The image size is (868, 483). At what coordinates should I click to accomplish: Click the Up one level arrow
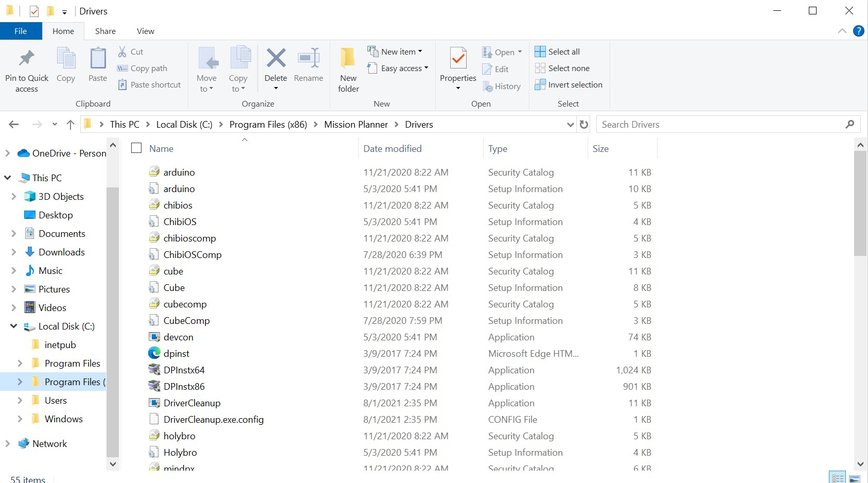(70, 124)
